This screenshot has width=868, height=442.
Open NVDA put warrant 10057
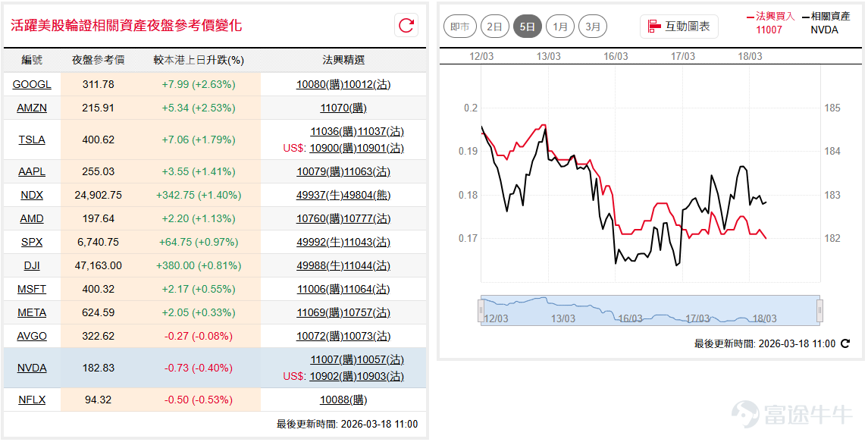[381, 359]
